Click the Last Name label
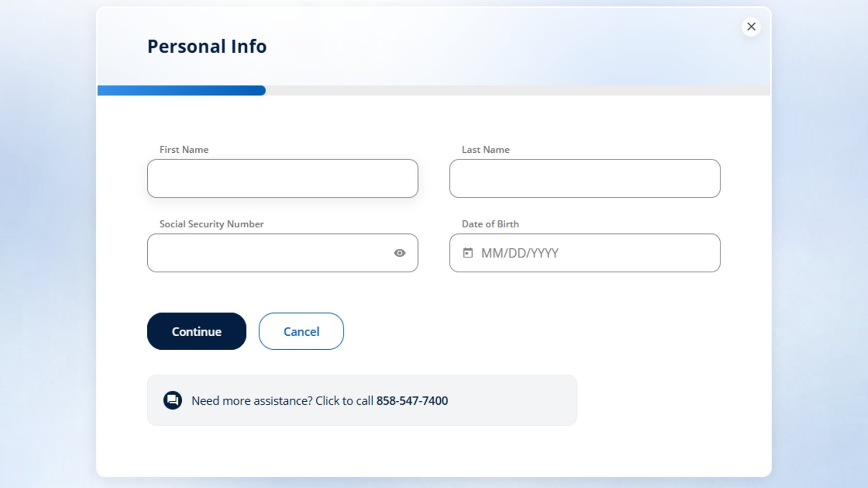The height and width of the screenshot is (488, 868). 486,150
